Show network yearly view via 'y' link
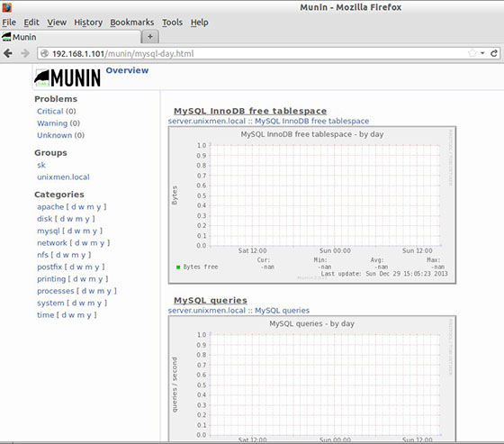Viewport: 504px width, 444px height. [x=102, y=243]
